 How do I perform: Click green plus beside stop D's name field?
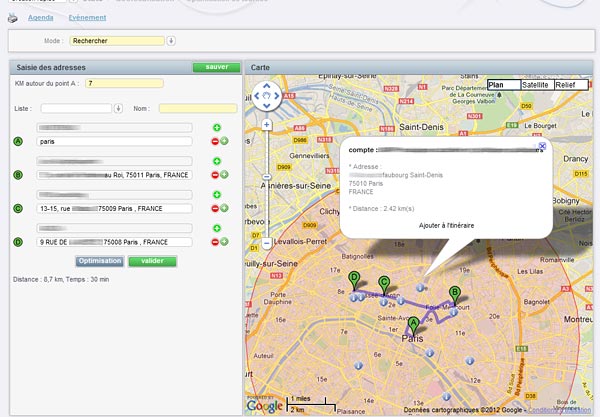click(x=217, y=228)
